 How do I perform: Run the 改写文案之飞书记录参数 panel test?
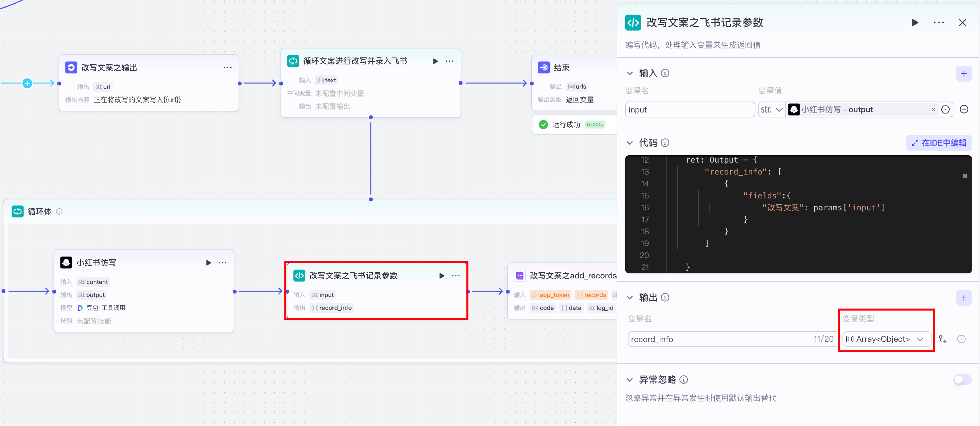click(x=915, y=23)
